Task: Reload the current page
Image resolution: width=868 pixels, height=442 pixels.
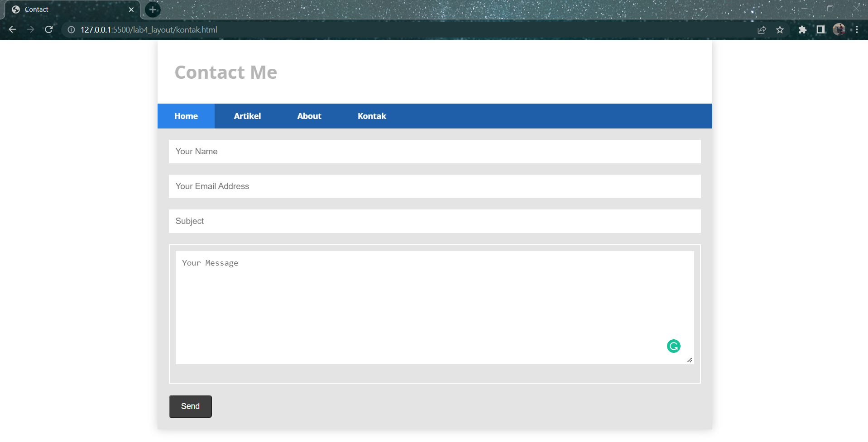Action: [49, 29]
